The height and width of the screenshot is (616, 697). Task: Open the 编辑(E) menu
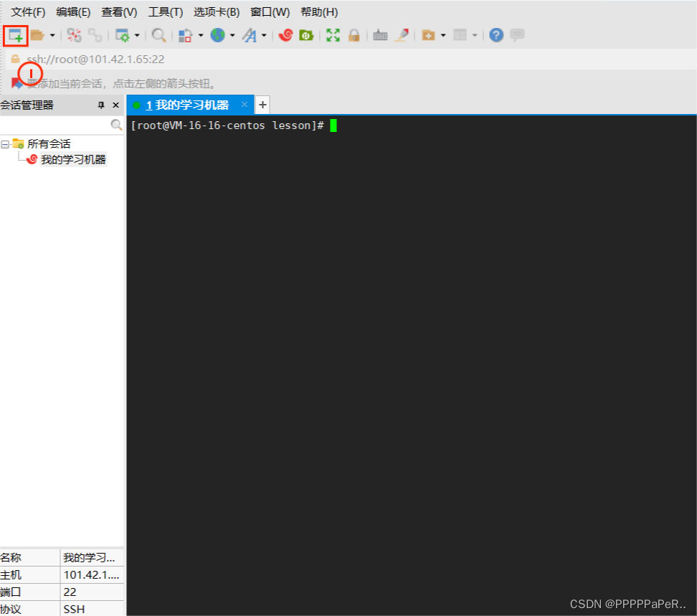click(x=73, y=12)
